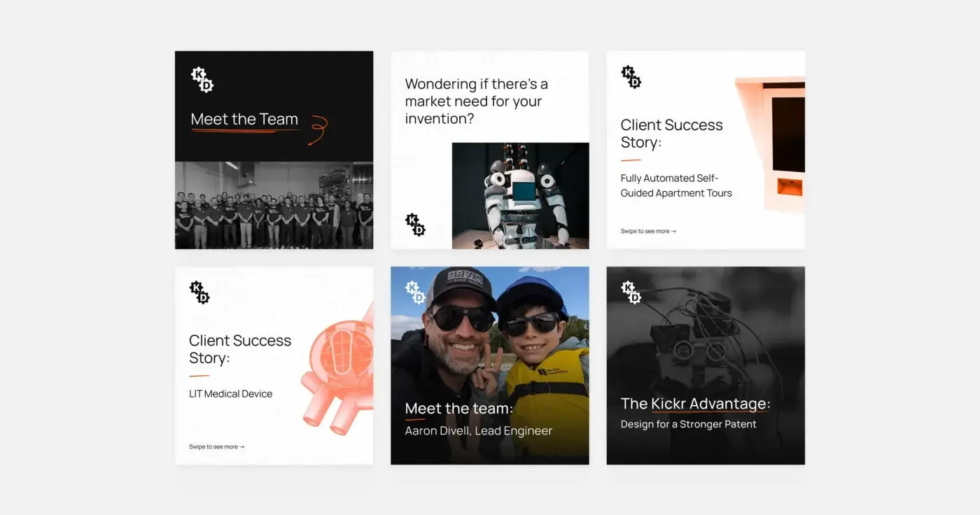Click the KD logo beside the robot photo
The width and height of the screenshot is (980, 515).
click(x=415, y=225)
